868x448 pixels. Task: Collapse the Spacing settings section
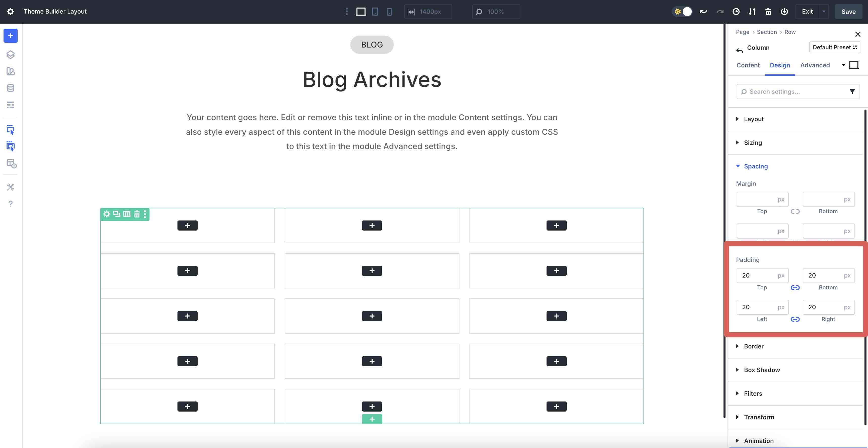[756, 166]
